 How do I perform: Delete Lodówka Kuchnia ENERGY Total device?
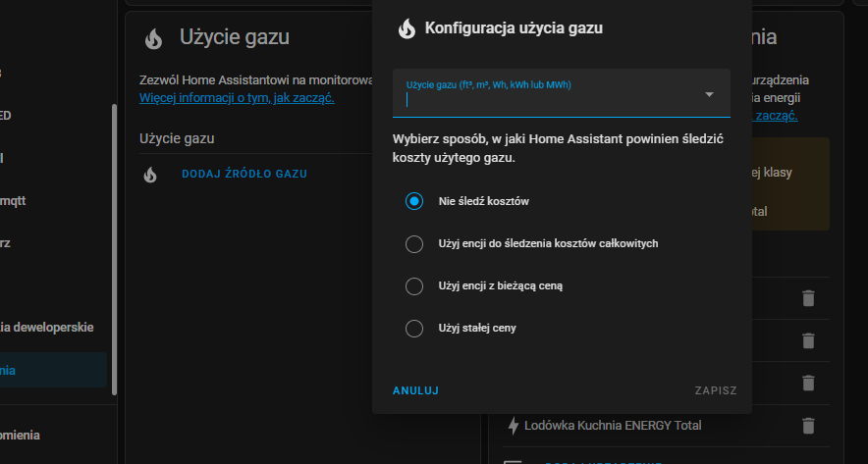pyautogui.click(x=808, y=426)
